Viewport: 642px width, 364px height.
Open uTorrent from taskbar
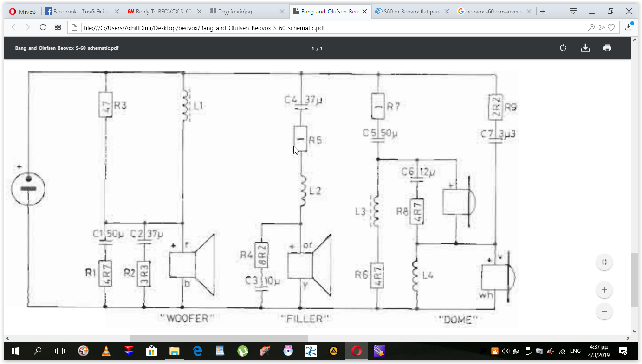pos(243,351)
